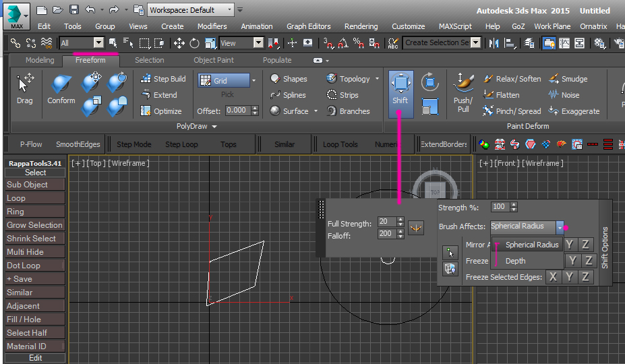Activate the Select and Rotate tool
Image resolution: width=625 pixels, height=364 pixels.
click(x=195, y=43)
